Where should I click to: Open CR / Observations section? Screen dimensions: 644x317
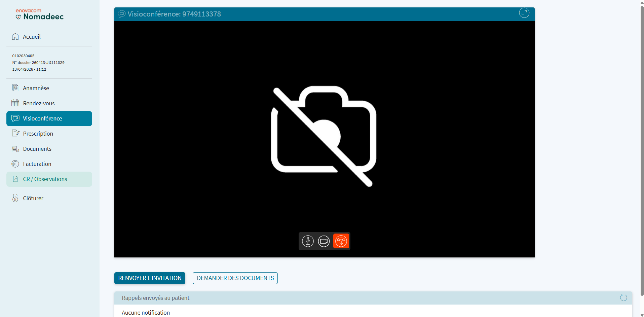[49, 179]
